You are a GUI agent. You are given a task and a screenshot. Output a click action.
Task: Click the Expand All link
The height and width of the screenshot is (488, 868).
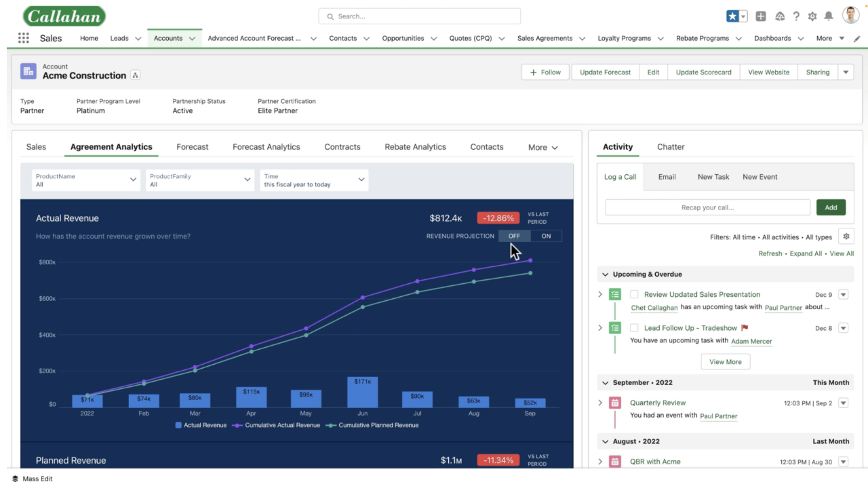(806, 253)
